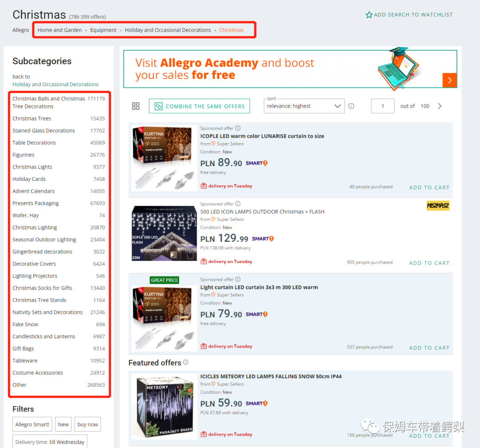
Task: Click the info icon beside Featured offers
Action: pos(186,362)
